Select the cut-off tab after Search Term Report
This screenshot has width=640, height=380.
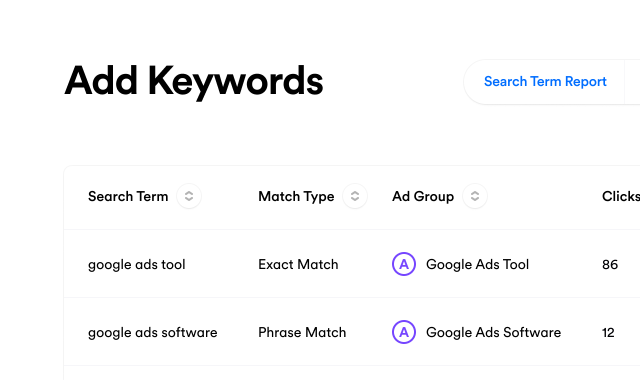[x=632, y=82]
